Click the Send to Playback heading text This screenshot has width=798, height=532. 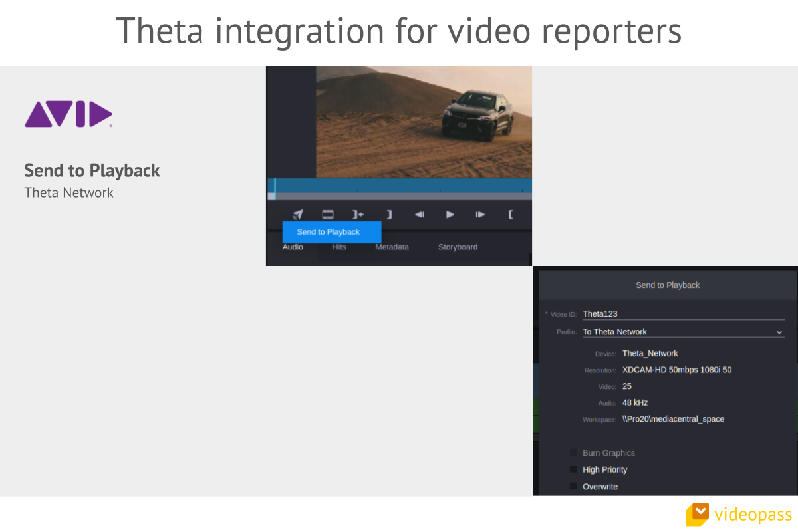(x=92, y=170)
